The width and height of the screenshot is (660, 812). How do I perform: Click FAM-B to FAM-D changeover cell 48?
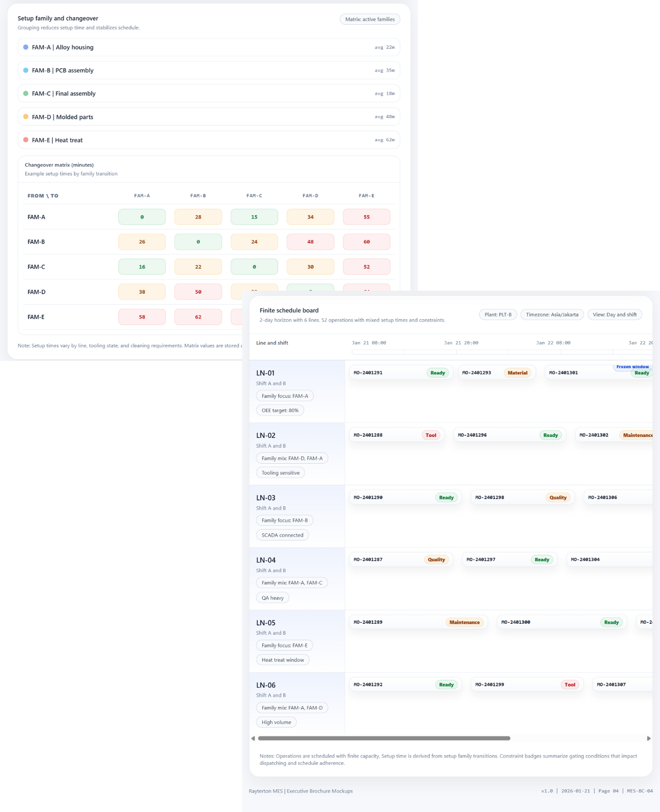(310, 242)
